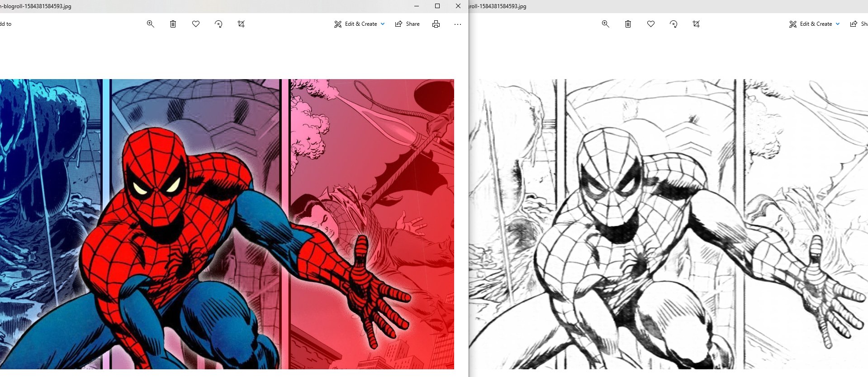Open Edit & Create in the left window
Viewport: 868px width, 377px height.
click(360, 24)
